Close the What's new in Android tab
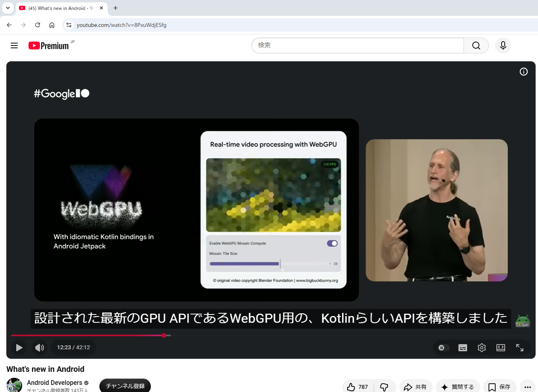This screenshot has width=538, height=392. 101,8
